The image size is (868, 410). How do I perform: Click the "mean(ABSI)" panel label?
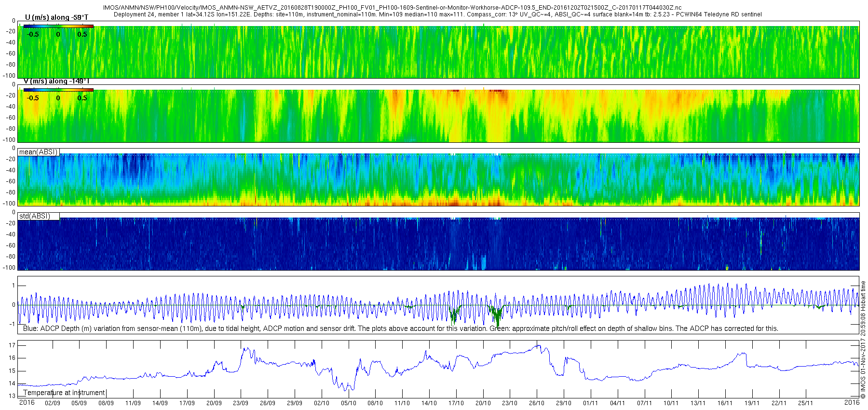pyautogui.click(x=39, y=152)
